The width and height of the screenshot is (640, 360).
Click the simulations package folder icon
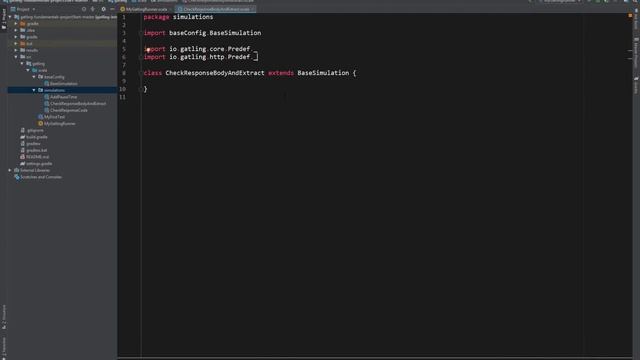tap(40, 90)
